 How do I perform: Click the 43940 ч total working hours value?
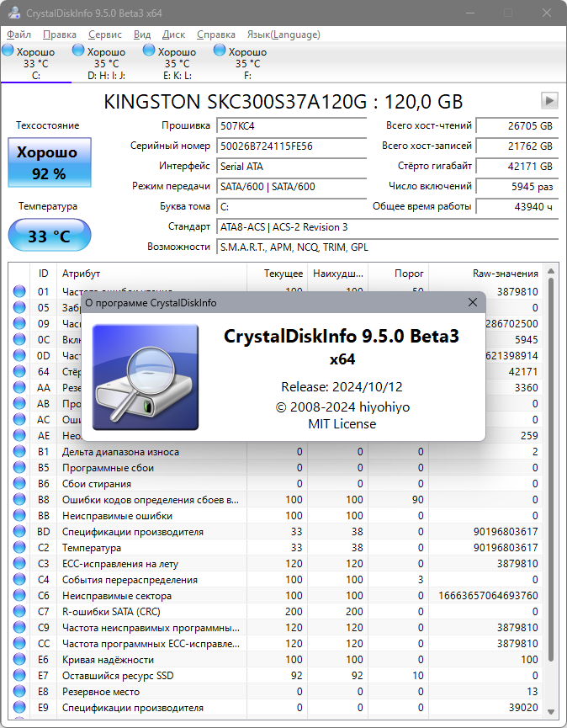click(x=517, y=206)
